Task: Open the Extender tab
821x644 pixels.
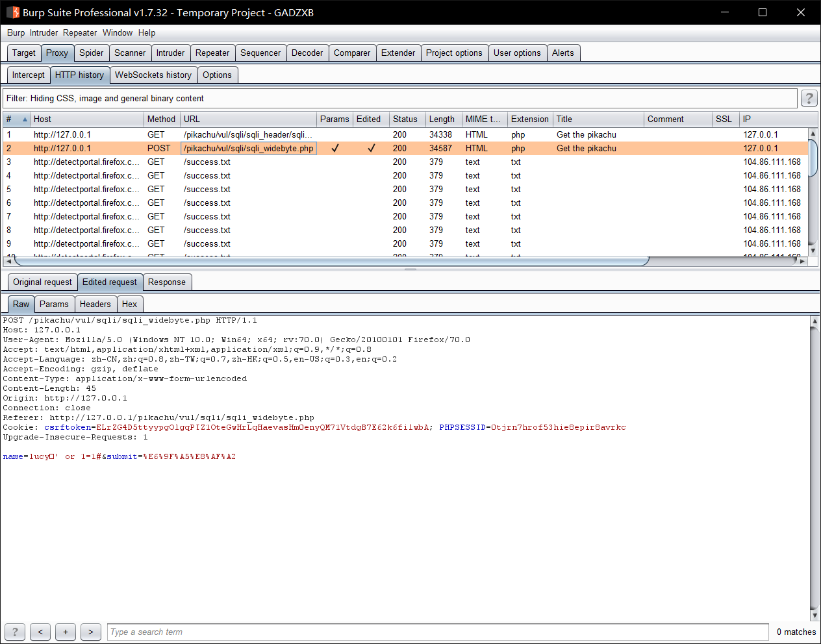Action: pos(398,53)
